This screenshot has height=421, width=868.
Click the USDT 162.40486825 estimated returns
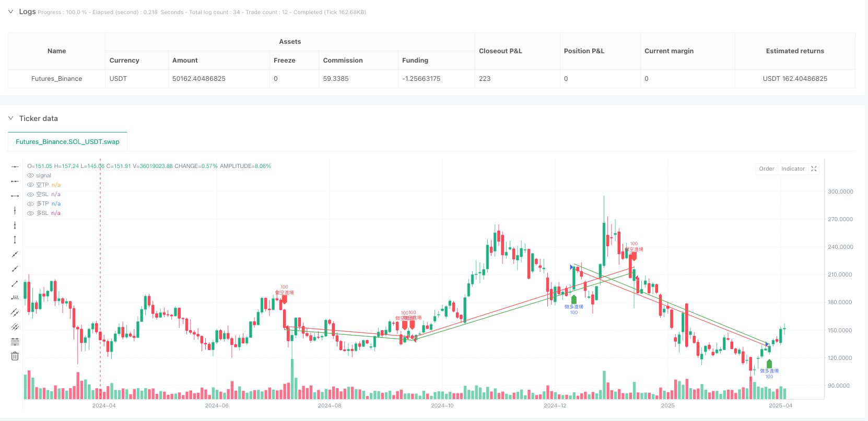coord(795,79)
